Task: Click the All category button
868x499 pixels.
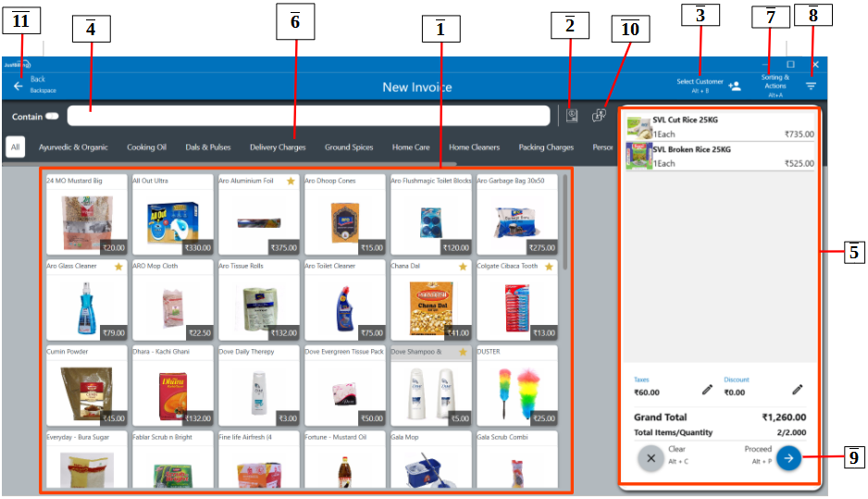Action: (x=15, y=147)
